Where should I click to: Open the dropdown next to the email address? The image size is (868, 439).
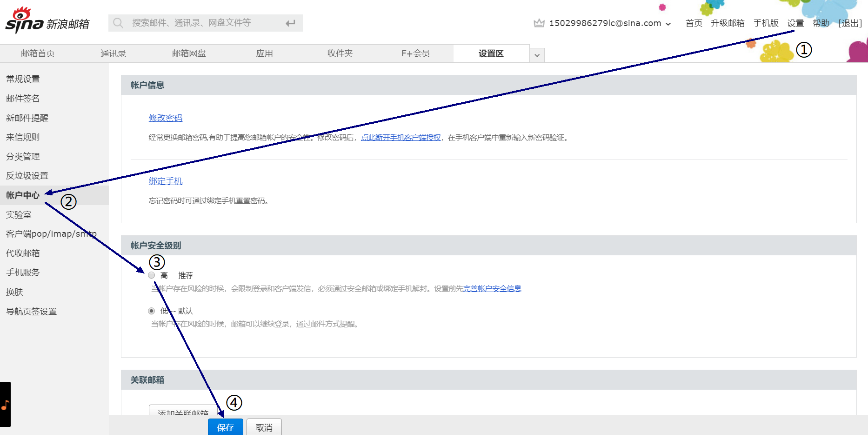coord(669,23)
